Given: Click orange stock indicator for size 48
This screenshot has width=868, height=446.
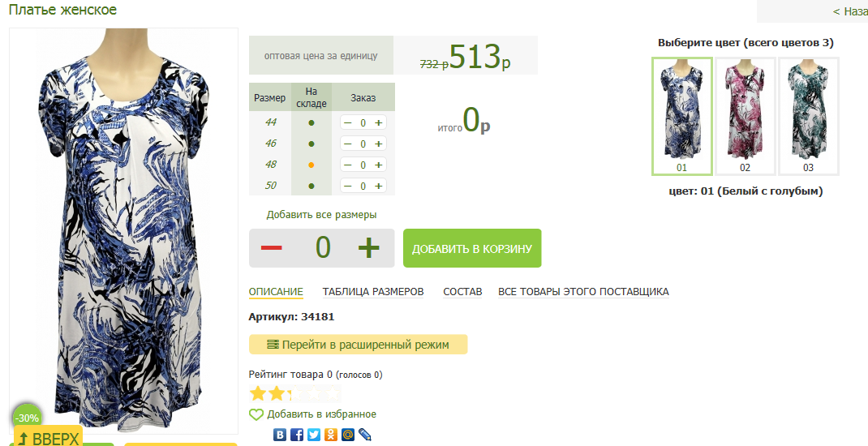Looking at the screenshot, I should coord(312,165).
